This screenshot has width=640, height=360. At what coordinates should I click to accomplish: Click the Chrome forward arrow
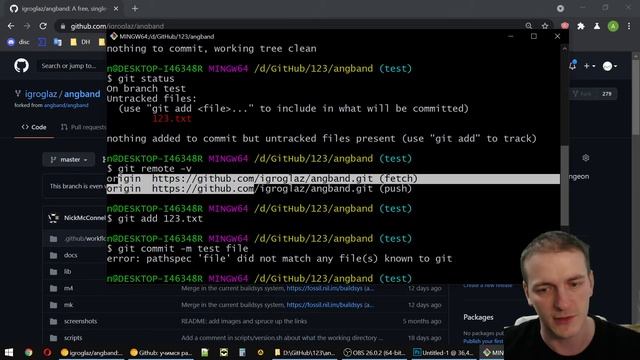click(27, 26)
